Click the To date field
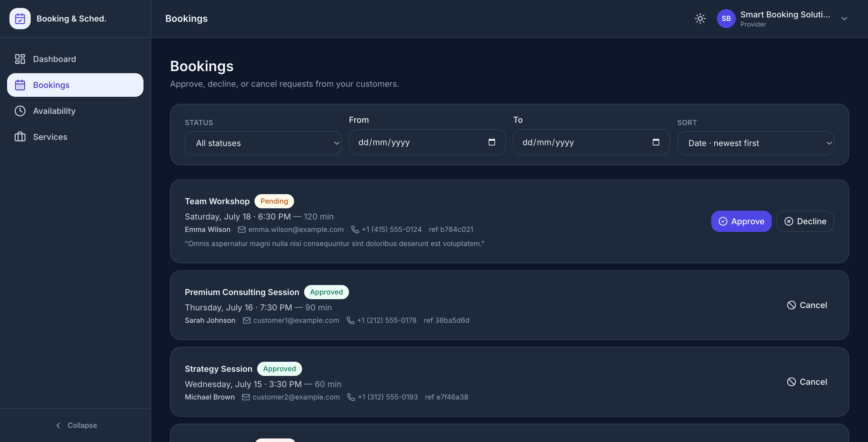 coord(591,143)
